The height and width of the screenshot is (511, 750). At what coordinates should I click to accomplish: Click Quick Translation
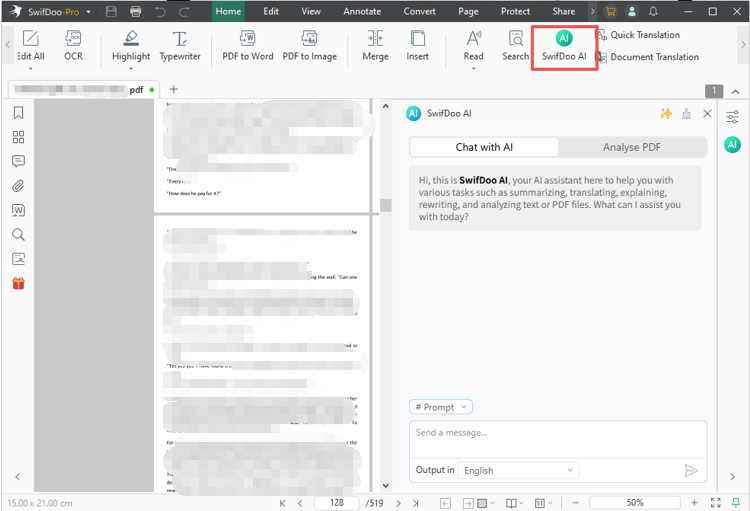tap(638, 35)
